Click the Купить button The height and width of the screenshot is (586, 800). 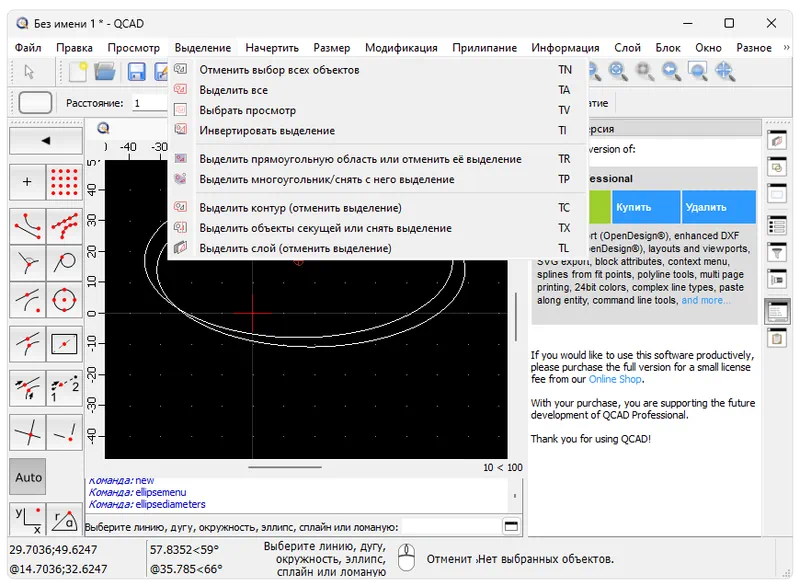coord(646,207)
